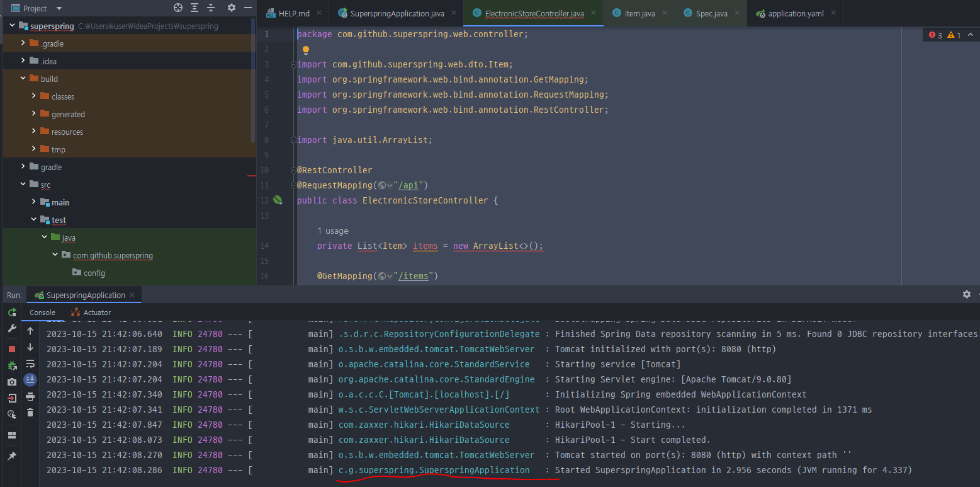The height and width of the screenshot is (487, 980).
Task: Clear the console with the trash icon
Action: click(30, 413)
